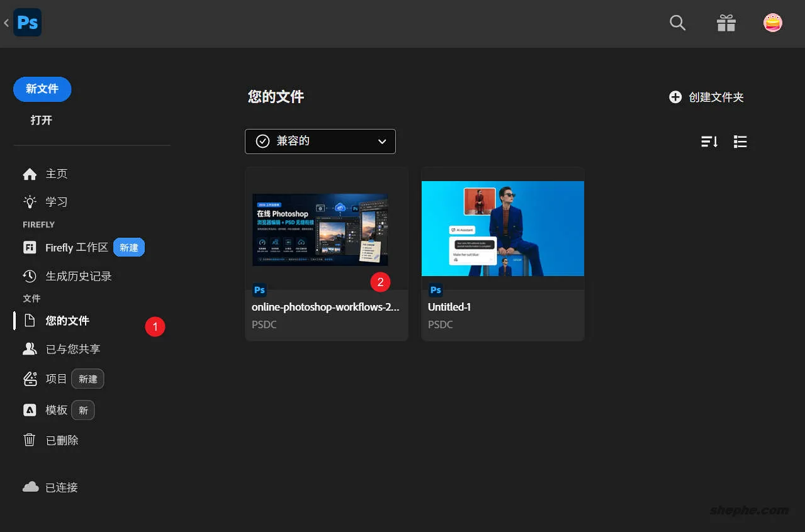The width and height of the screenshot is (805, 532).
Task: Click the trash icon beside 已删除
Action: 30,440
